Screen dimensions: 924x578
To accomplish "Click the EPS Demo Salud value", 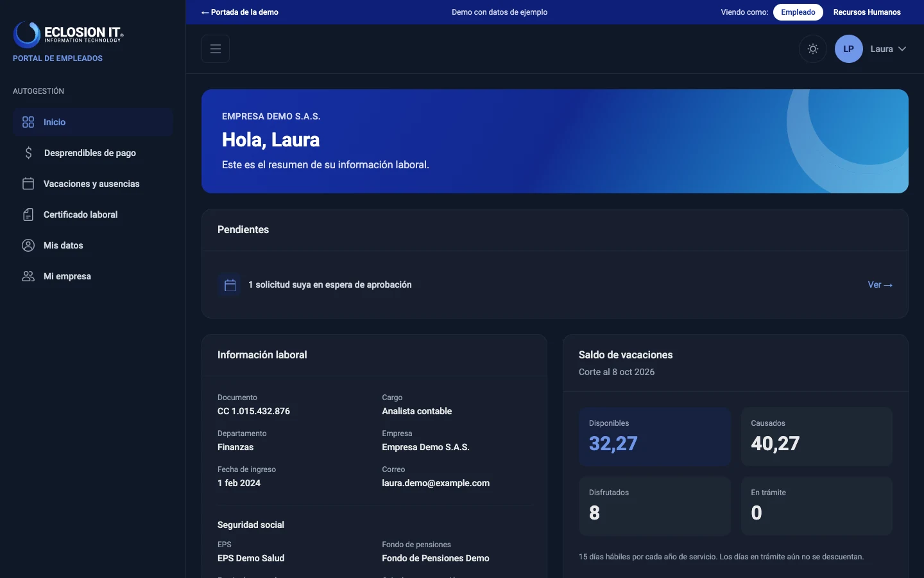I will [x=251, y=558].
